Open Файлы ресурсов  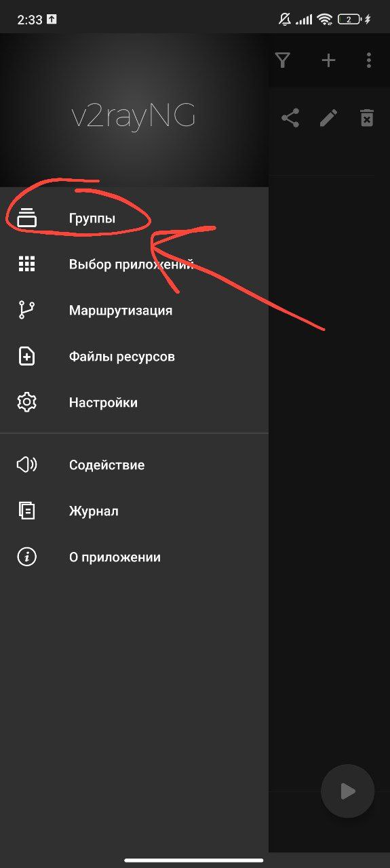[134, 357]
